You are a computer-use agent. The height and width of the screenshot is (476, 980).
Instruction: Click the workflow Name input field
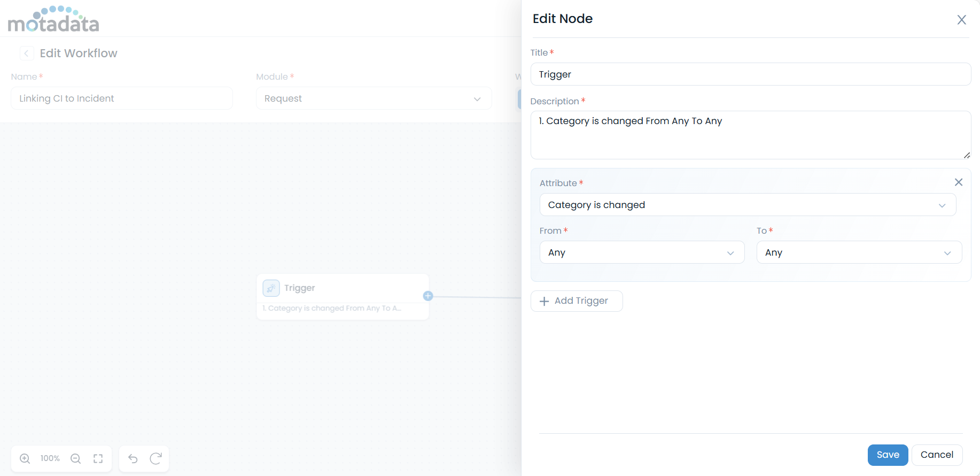click(122, 98)
